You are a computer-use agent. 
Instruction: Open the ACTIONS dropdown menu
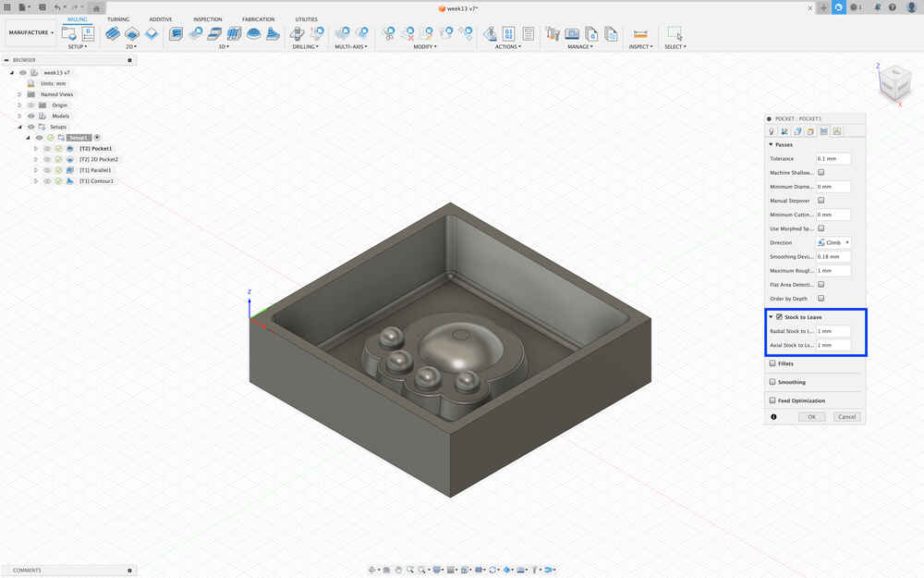click(508, 46)
